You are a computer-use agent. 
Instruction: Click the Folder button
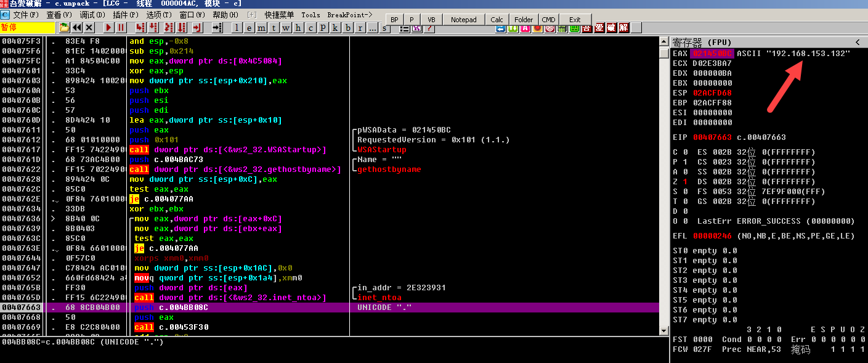coord(524,20)
